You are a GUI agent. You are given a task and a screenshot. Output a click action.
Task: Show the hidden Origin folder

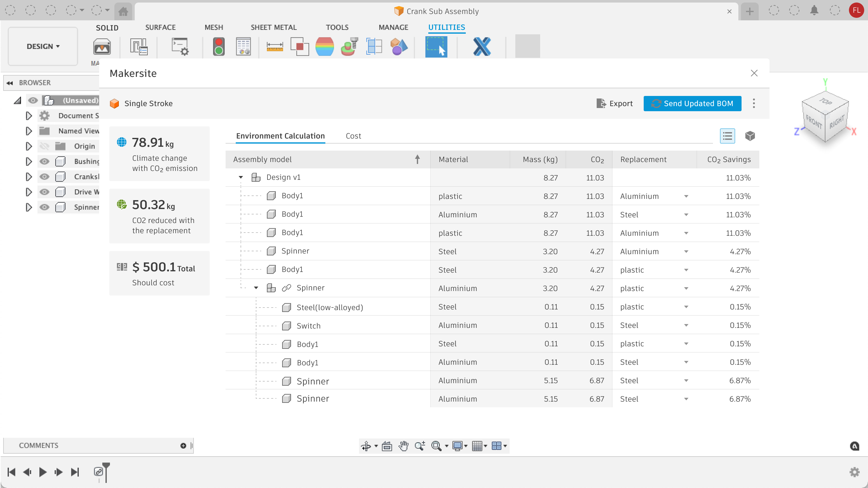click(44, 146)
